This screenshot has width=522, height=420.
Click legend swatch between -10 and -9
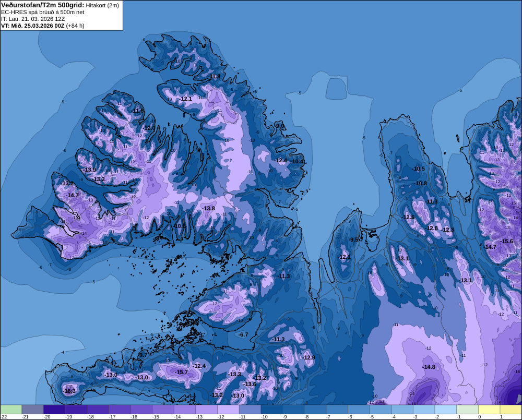tap(271, 410)
